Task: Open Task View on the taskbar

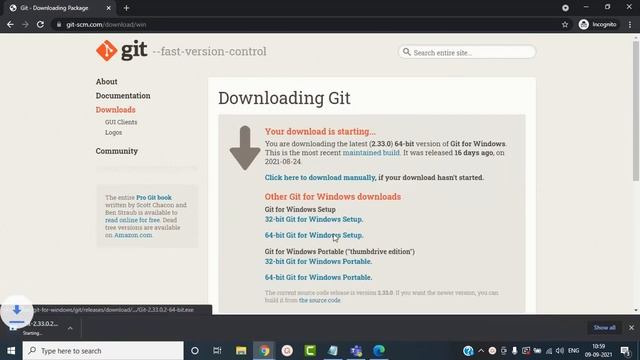Action: coord(217,351)
